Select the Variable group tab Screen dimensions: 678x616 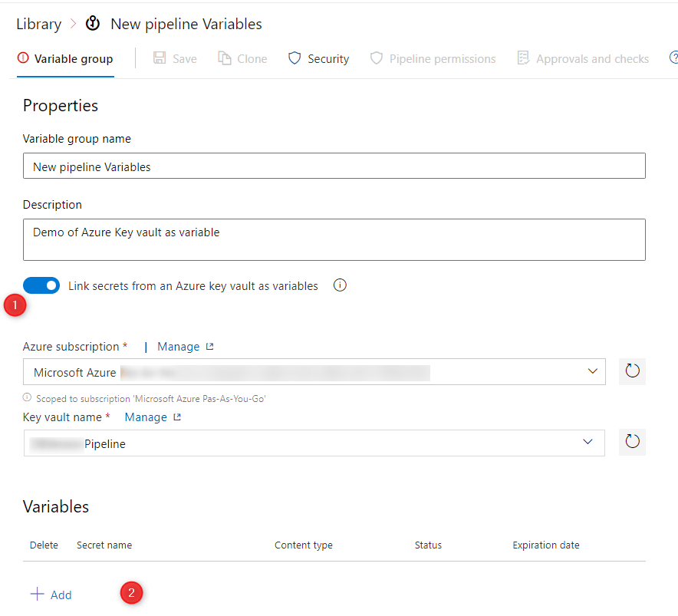(65, 59)
